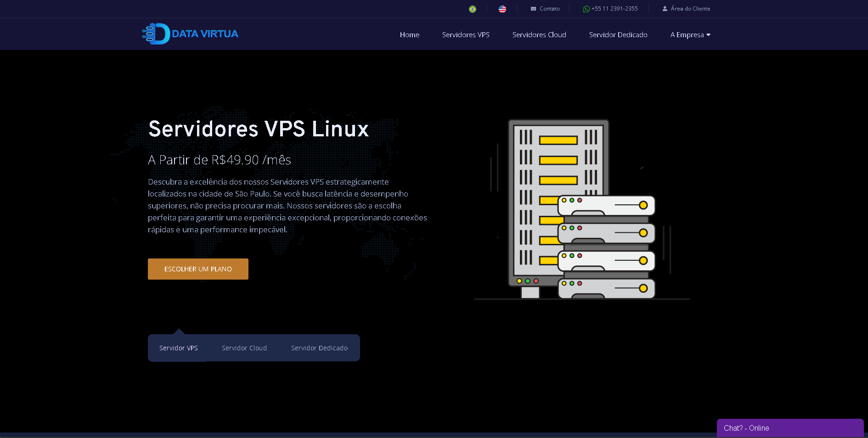This screenshot has height=438, width=868.
Task: Click the caret arrow next to A Empresa
Action: [708, 35]
